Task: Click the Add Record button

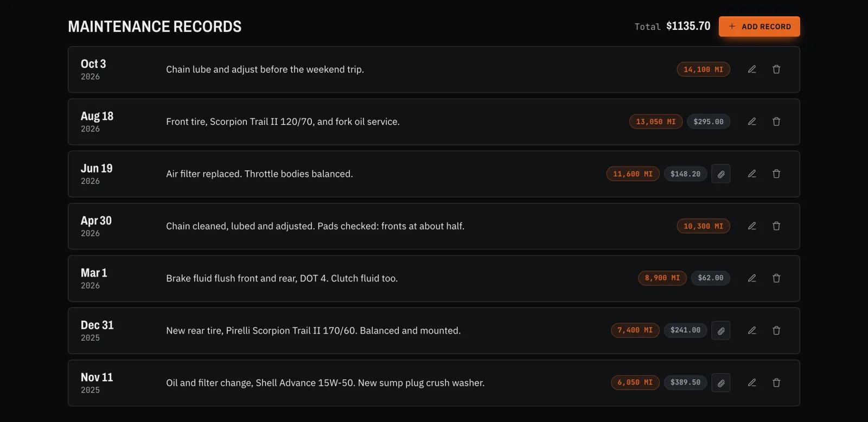Action: (x=759, y=27)
